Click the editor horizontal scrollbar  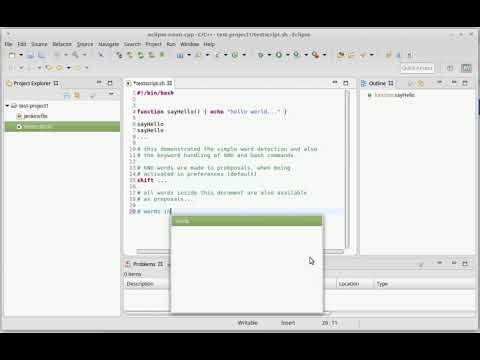point(240,252)
